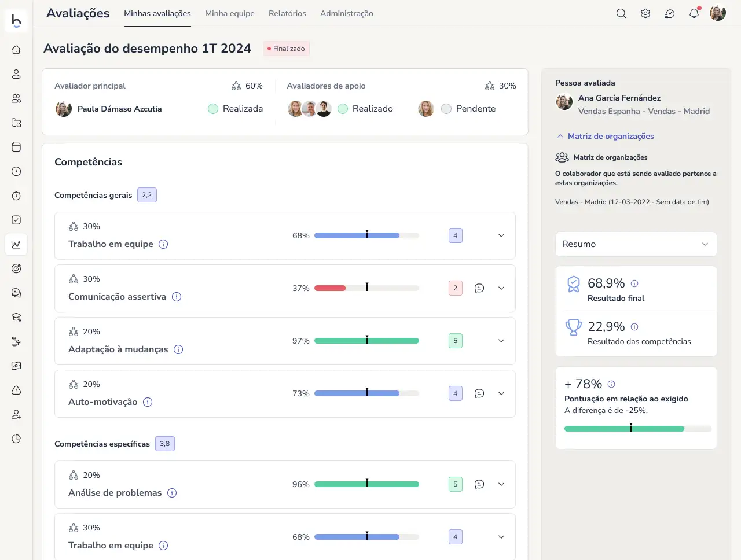The width and height of the screenshot is (741, 560).
Task: Expand first Trabalho em equipe row in Competências gerais
Action: [x=501, y=235]
